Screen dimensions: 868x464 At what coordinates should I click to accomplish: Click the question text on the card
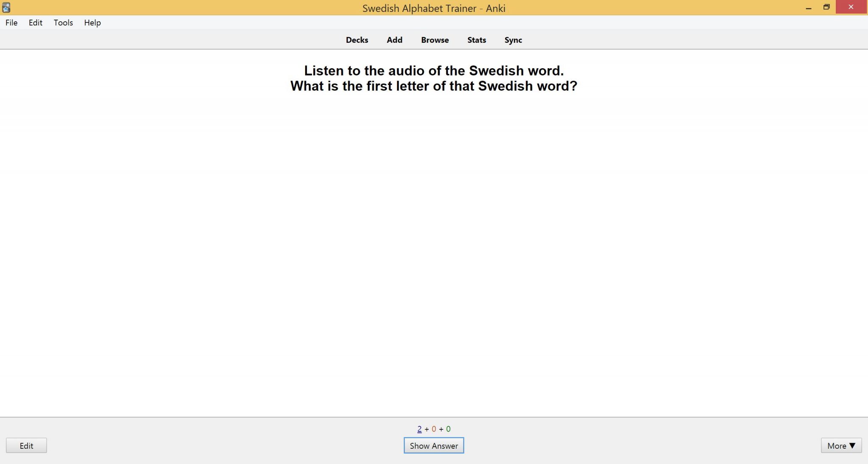tap(434, 78)
